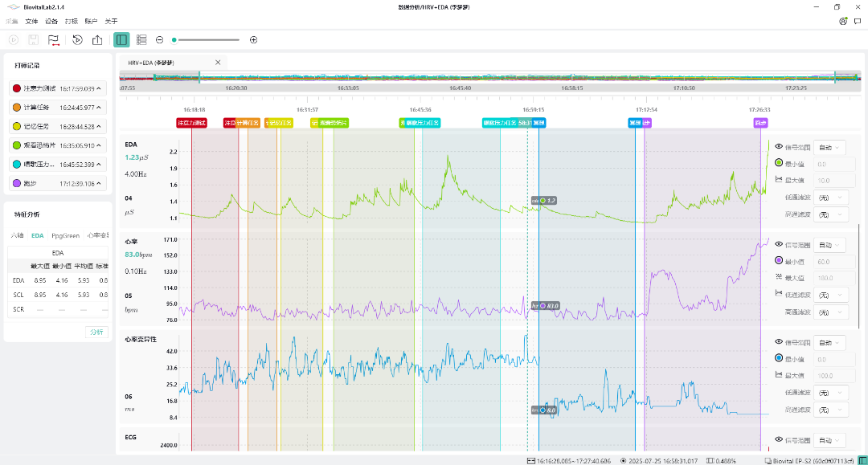Toggle the side panel layout icon
Screen dimensions: 868x465
121,39
